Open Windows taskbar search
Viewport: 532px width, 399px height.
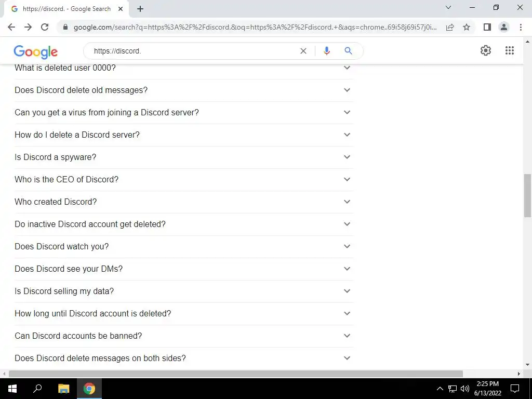click(x=37, y=389)
